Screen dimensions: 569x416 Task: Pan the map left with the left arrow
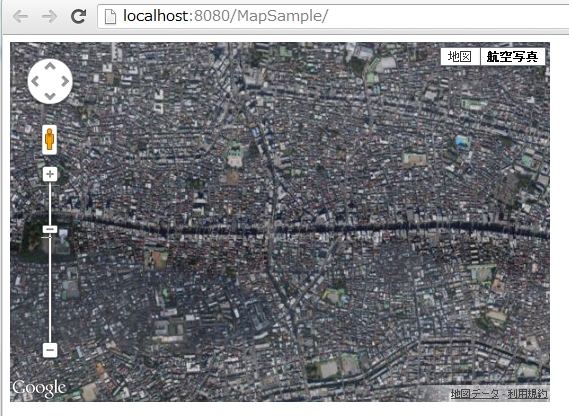pos(35,81)
